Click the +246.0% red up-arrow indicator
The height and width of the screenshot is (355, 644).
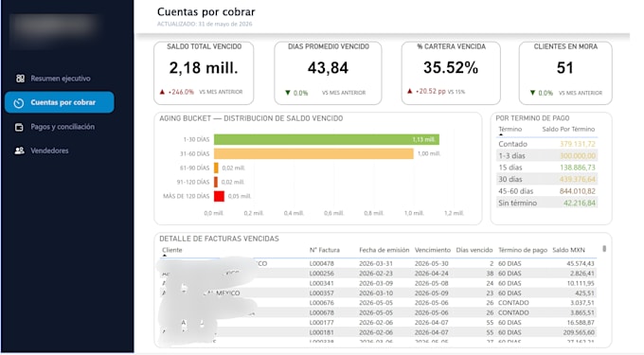(162, 92)
